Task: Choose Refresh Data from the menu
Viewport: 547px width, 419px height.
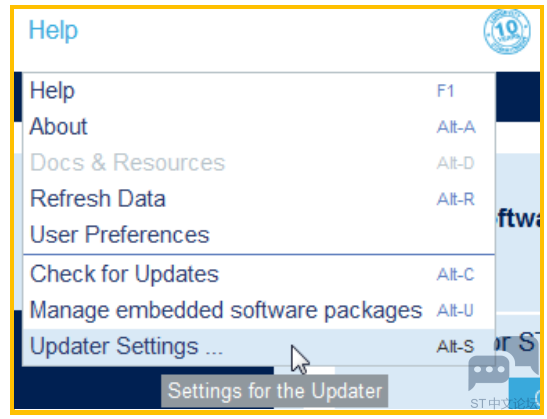Action: pos(259,199)
